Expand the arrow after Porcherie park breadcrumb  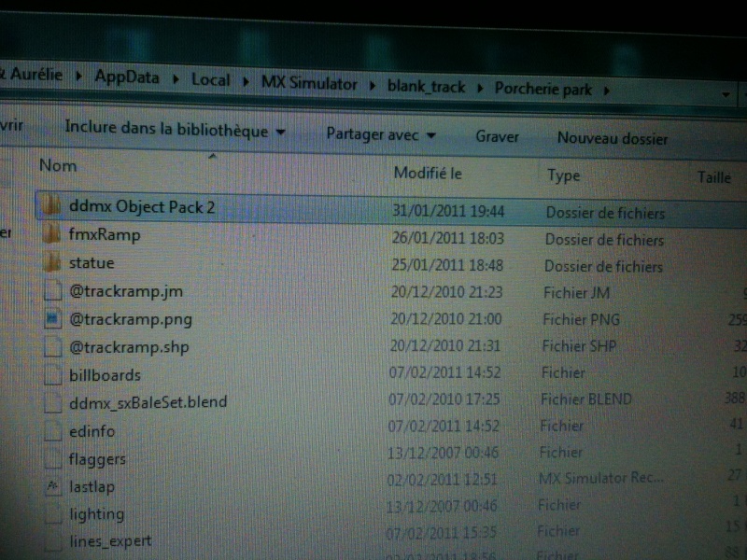tap(606, 91)
